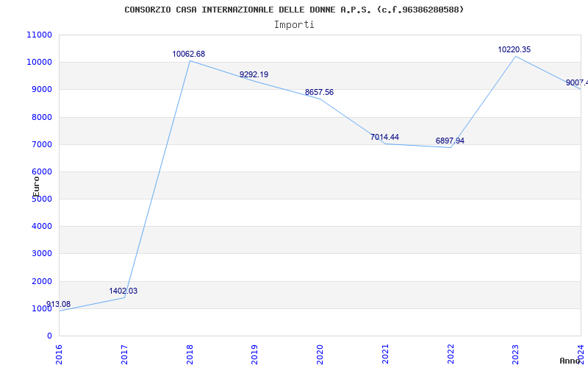Select the 2024 x-axis year label
Image resolution: width=588 pixels, height=368 pixels.
click(x=581, y=355)
